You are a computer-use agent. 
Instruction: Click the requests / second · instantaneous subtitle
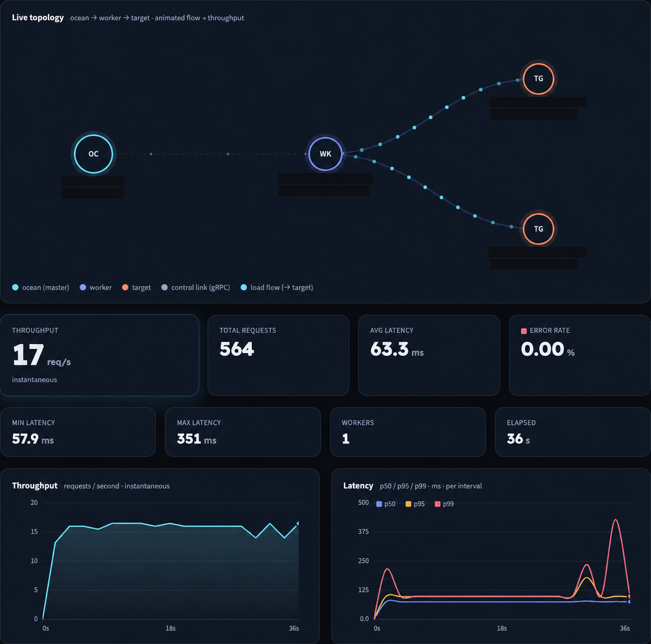(x=117, y=486)
